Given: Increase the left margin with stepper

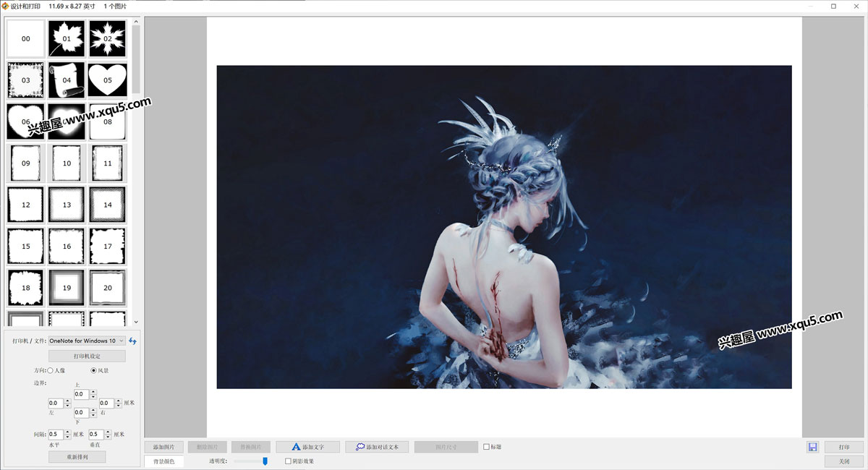Looking at the screenshot, I should [67, 401].
